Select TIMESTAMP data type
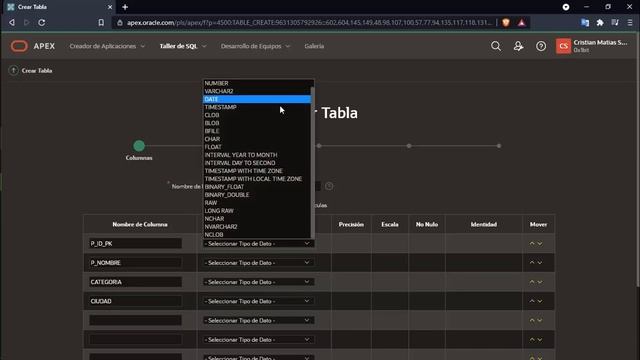This screenshot has height=360, width=640. tap(257, 107)
